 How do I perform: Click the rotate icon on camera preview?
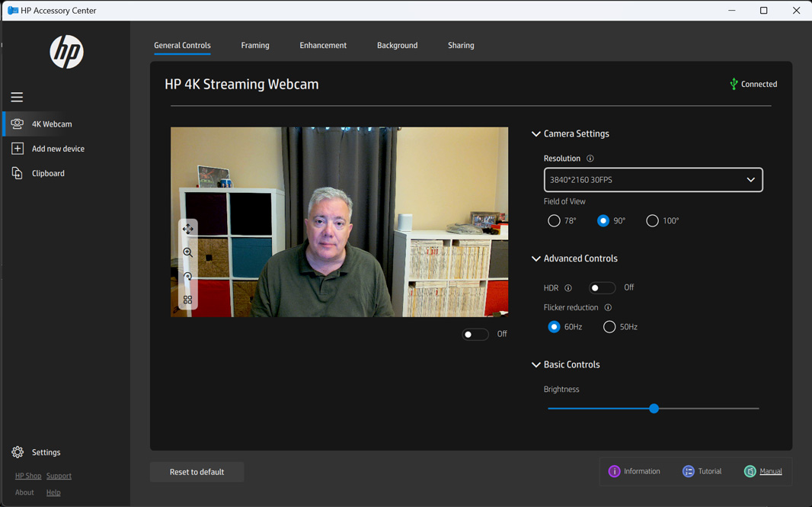[x=187, y=276]
